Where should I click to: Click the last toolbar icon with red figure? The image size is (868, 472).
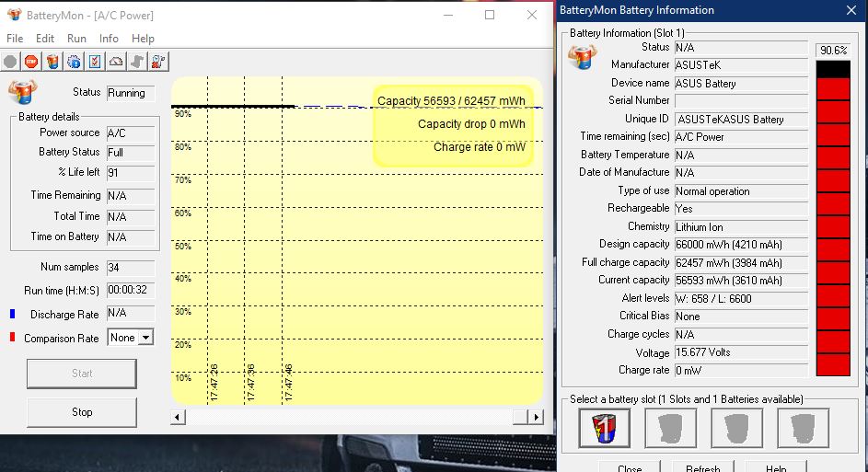click(x=158, y=62)
